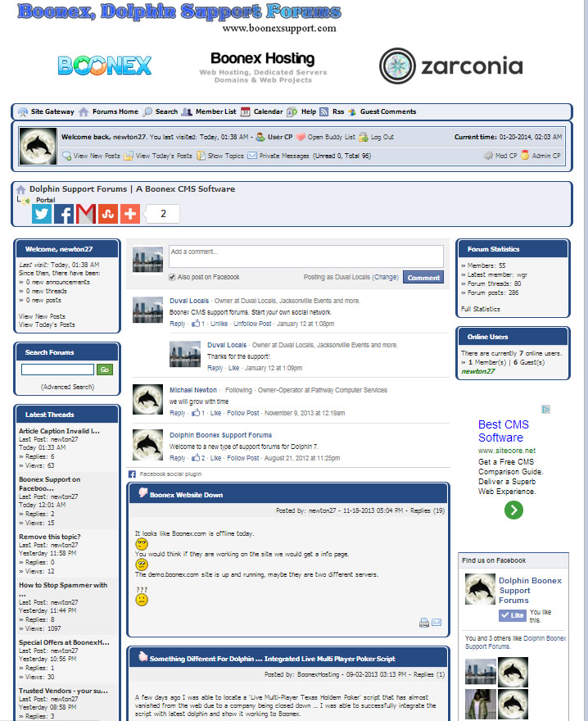
Task: Open the Remove this topic? thread
Action: pyautogui.click(x=50, y=537)
